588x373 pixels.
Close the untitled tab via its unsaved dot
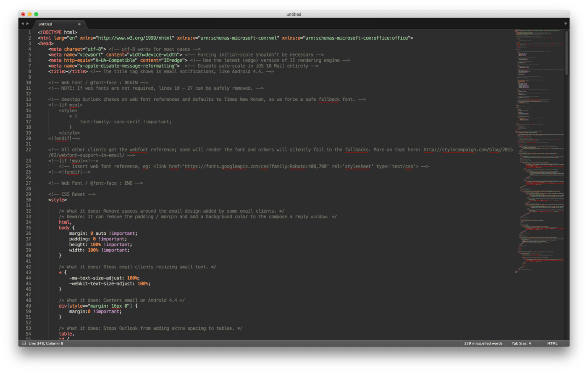[x=79, y=24]
